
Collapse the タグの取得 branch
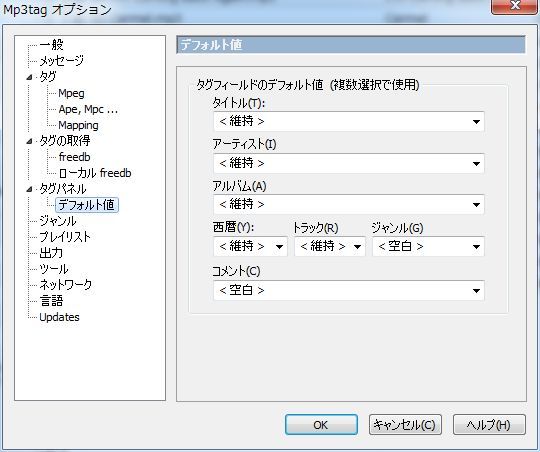coord(30,141)
